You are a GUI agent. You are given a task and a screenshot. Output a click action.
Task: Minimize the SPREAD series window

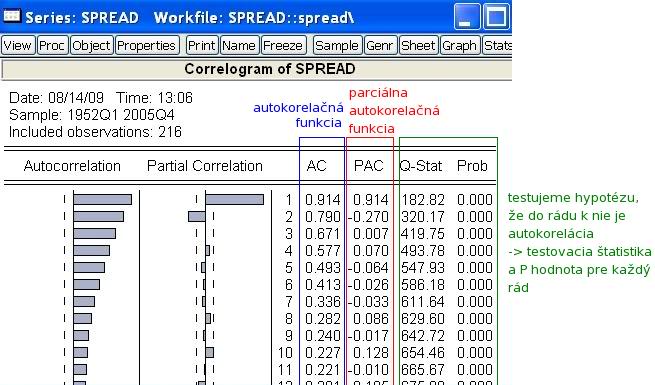coord(467,17)
